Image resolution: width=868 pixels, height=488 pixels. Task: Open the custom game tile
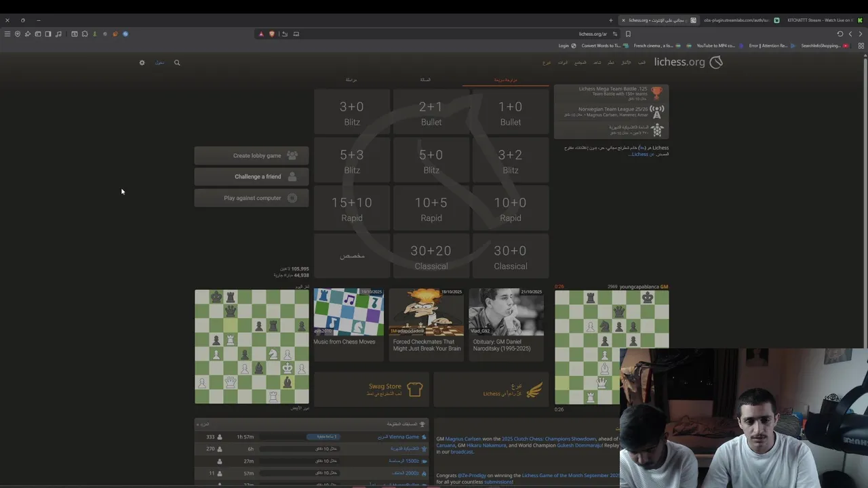pos(352,256)
